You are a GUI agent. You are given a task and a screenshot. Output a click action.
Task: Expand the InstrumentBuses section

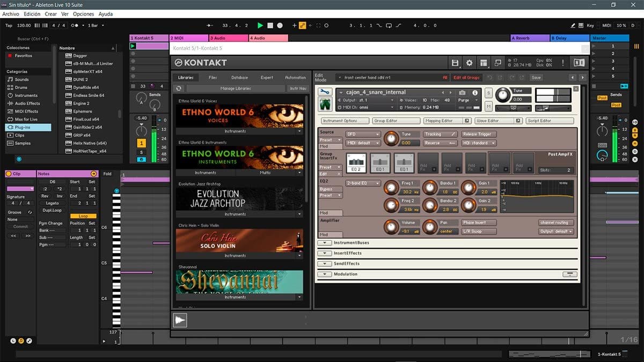(x=325, y=242)
